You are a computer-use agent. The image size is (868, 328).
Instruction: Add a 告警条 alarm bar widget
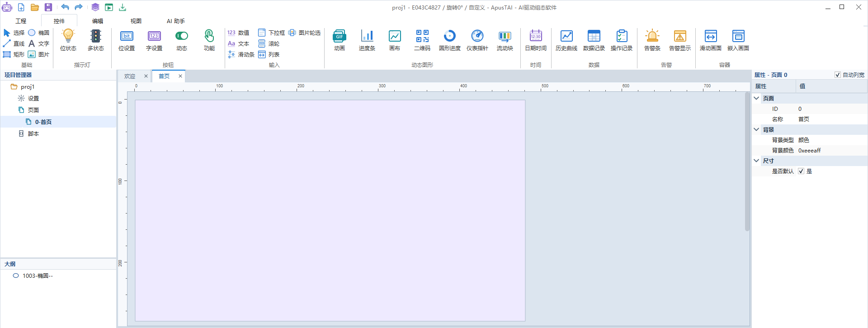652,40
